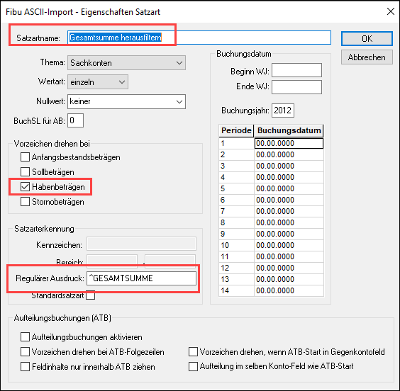Select the Buchungsdatum cell for period 6

[289, 200]
